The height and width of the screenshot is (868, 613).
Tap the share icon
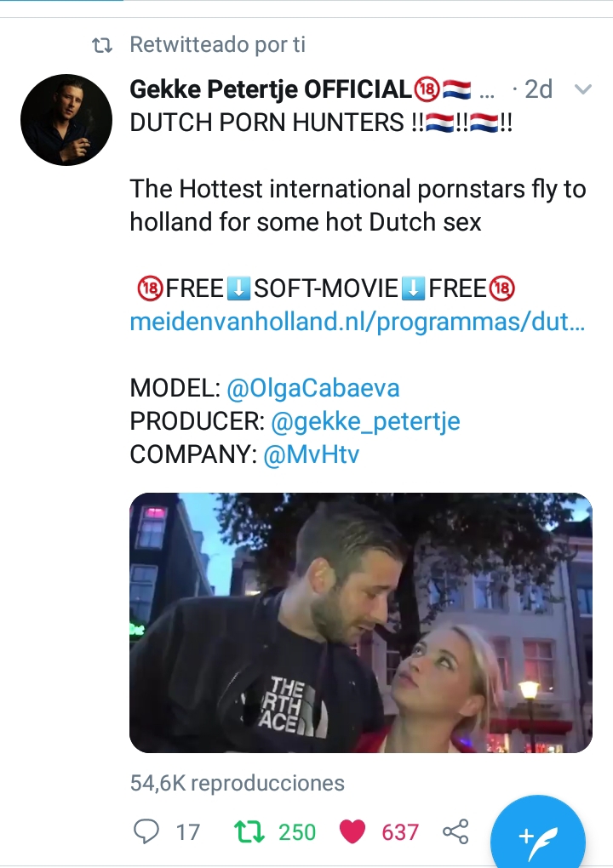(455, 831)
